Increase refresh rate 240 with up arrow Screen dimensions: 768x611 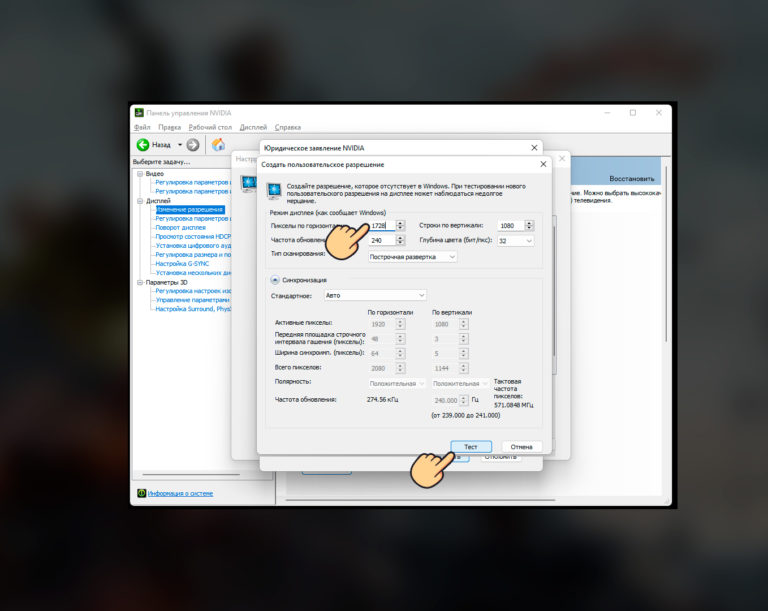coord(401,238)
